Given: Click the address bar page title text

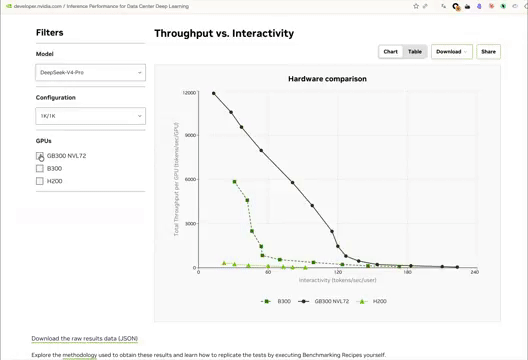Looking at the screenshot, I should click(x=128, y=6).
